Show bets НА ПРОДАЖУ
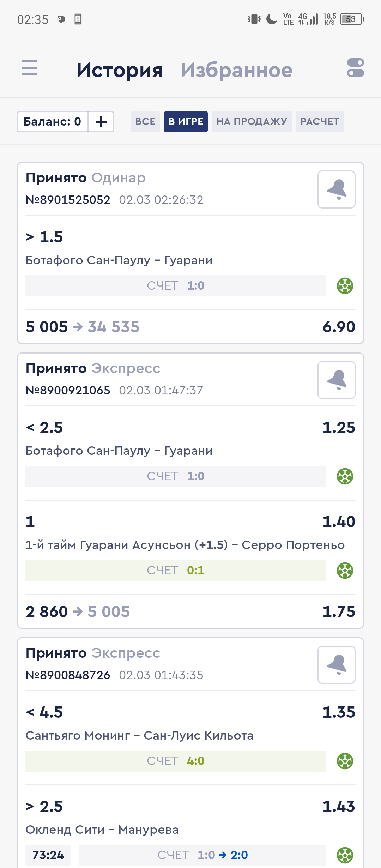 252,122
